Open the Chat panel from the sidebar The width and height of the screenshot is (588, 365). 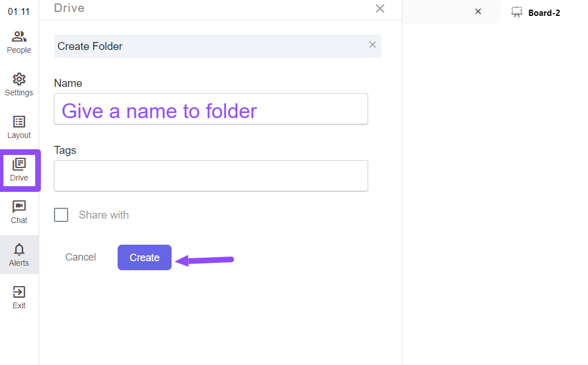tap(19, 212)
